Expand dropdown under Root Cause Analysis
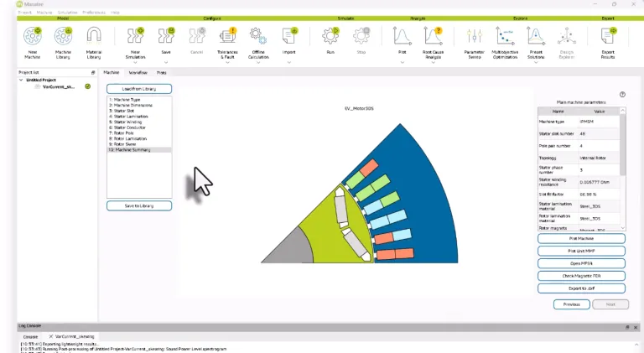This screenshot has height=353, width=644. tap(433, 62)
